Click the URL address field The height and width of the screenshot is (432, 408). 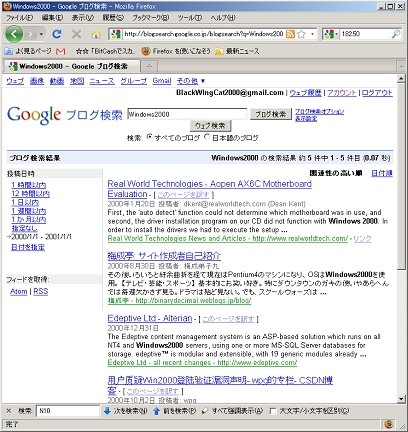203,34
